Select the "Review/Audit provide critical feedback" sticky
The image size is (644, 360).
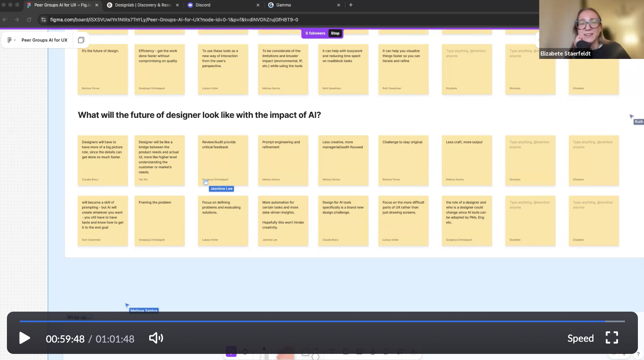[223, 160]
